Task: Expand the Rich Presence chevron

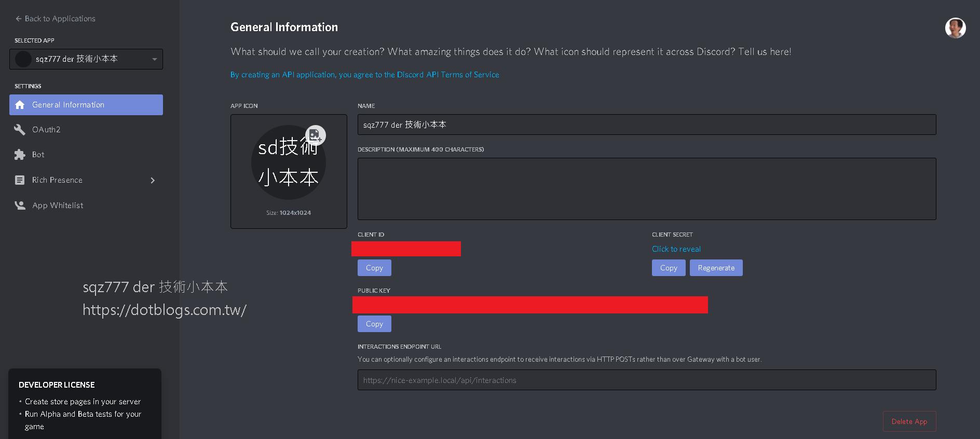Action: [153, 181]
